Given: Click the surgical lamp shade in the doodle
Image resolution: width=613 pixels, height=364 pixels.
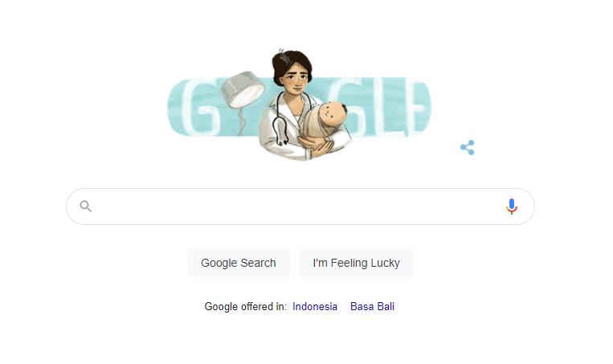Looking at the screenshot, I should 242,89.
